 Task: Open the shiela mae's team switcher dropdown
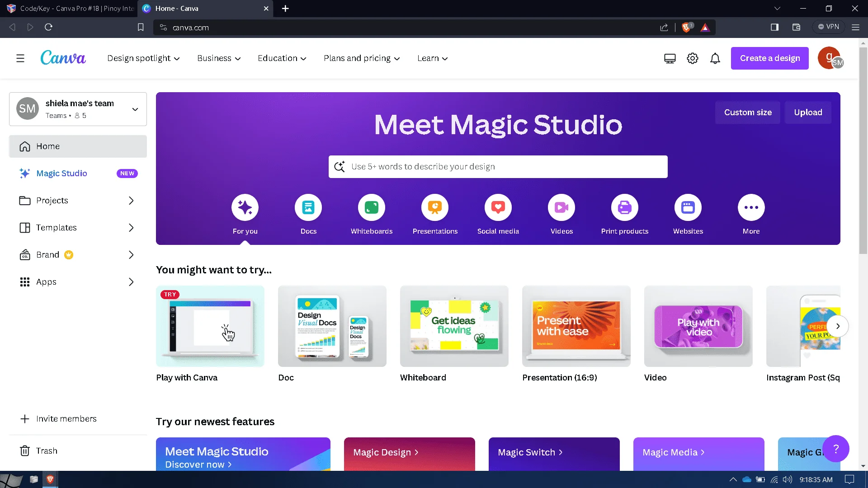pyautogui.click(x=78, y=109)
